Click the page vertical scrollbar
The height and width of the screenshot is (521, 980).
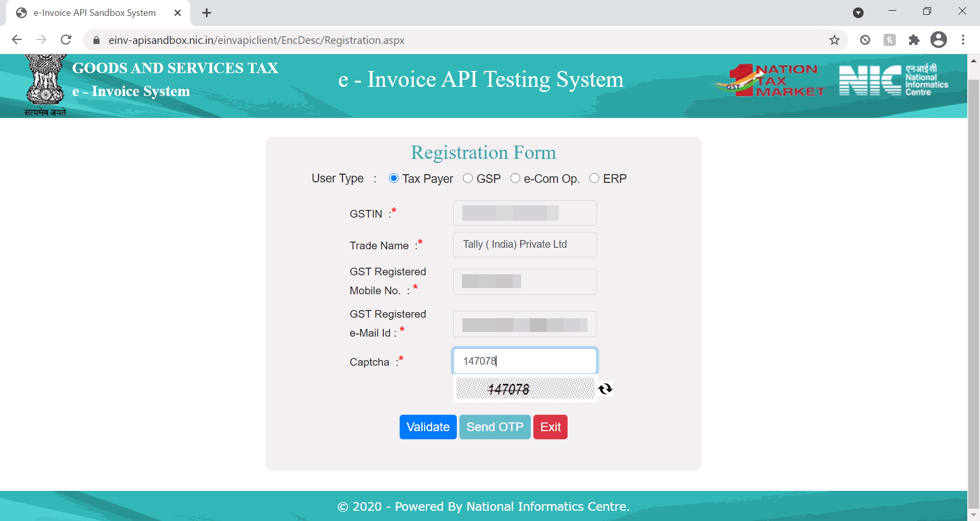[973, 294]
